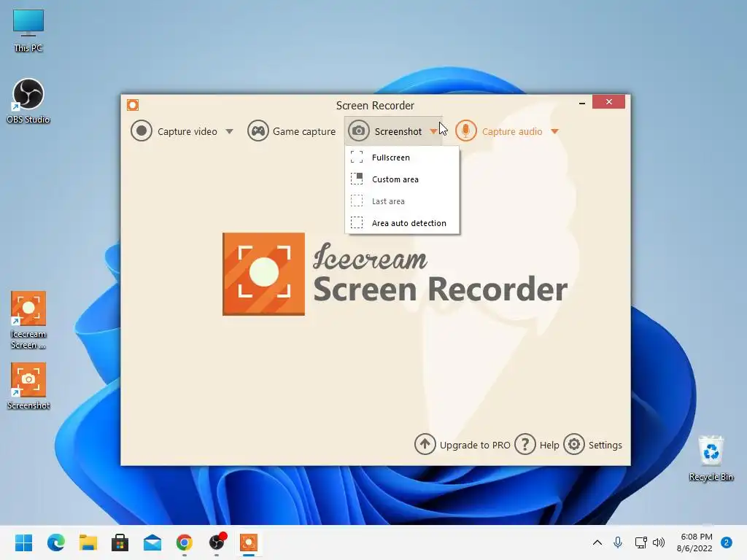Select the Recycle Bin desktop icon
747x560 pixels.
(711, 458)
